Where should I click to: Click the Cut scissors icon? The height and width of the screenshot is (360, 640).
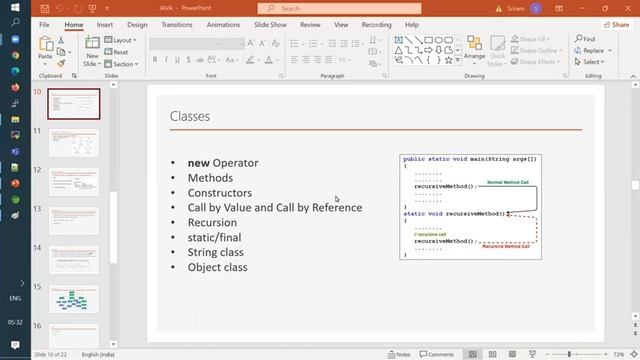click(x=61, y=40)
